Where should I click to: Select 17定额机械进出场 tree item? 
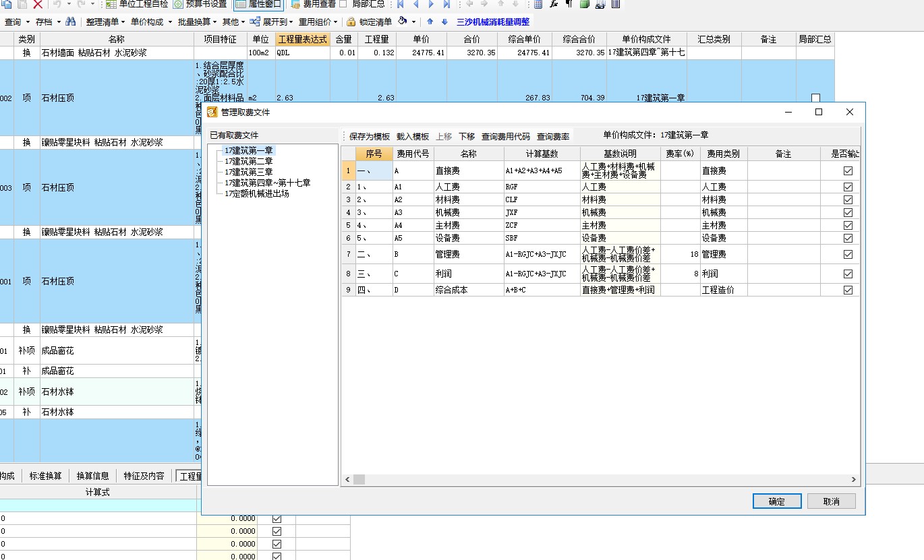coord(257,193)
